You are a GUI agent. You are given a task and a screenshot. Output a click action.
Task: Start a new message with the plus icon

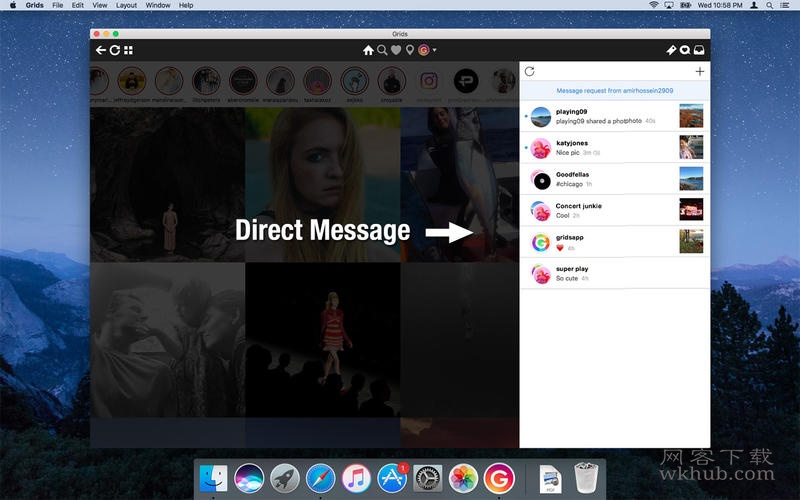pyautogui.click(x=699, y=71)
